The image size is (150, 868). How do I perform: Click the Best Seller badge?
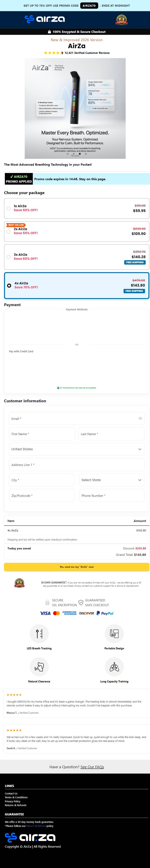pos(16,225)
